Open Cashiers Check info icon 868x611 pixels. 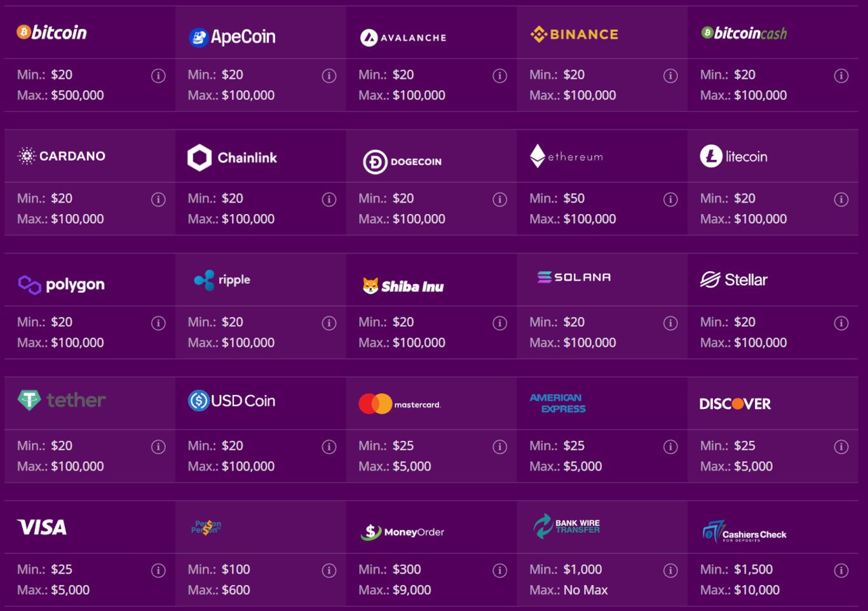841,570
